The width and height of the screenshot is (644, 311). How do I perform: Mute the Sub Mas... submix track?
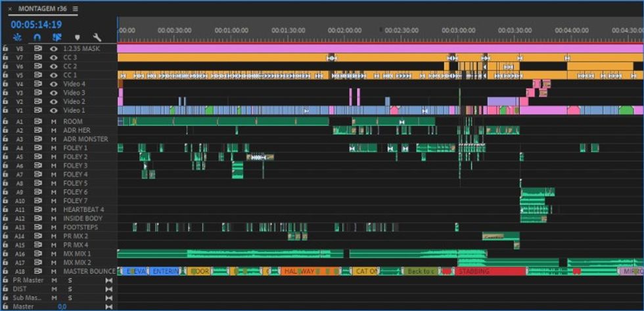click(x=53, y=298)
